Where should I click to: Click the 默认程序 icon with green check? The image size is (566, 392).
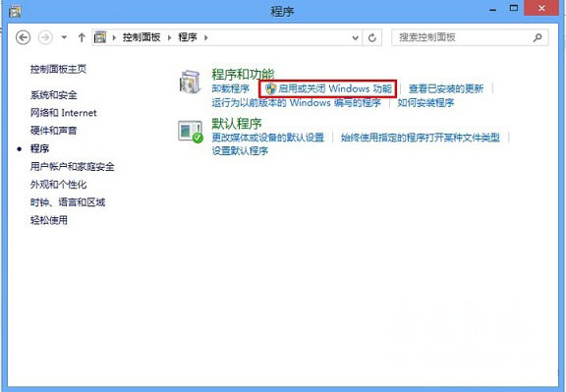(x=191, y=132)
